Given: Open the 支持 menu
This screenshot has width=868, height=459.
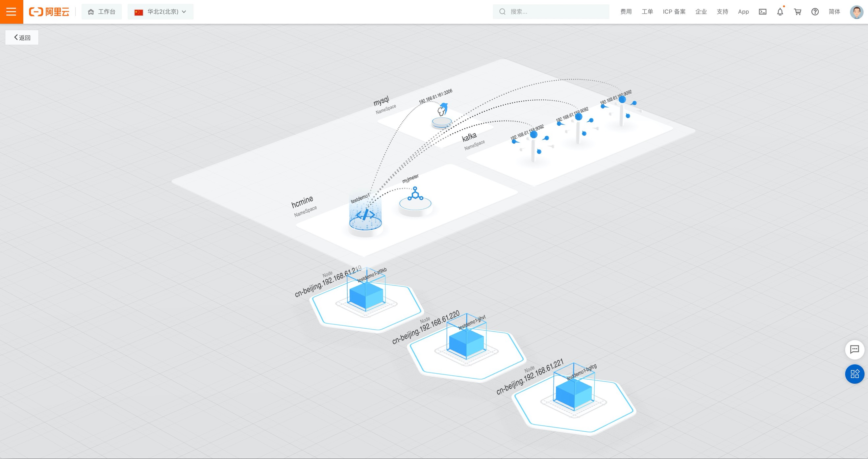Looking at the screenshot, I should coord(722,12).
